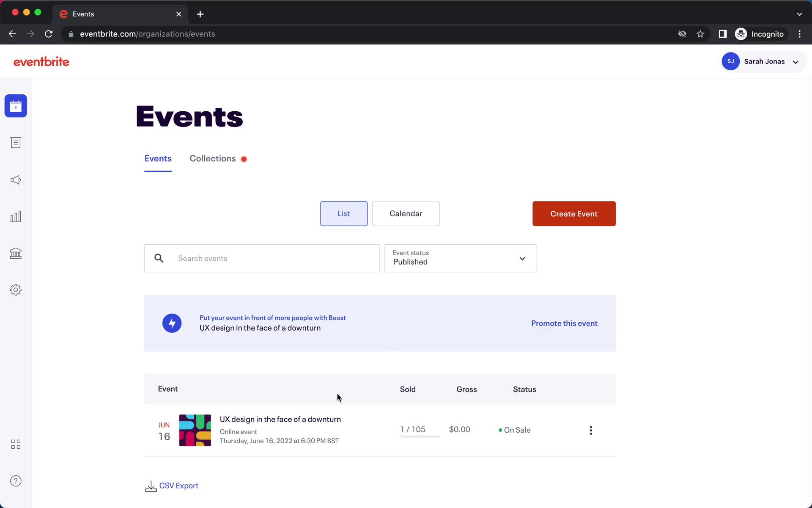Click the finance/bank building icon
This screenshot has height=508, width=812.
point(16,253)
